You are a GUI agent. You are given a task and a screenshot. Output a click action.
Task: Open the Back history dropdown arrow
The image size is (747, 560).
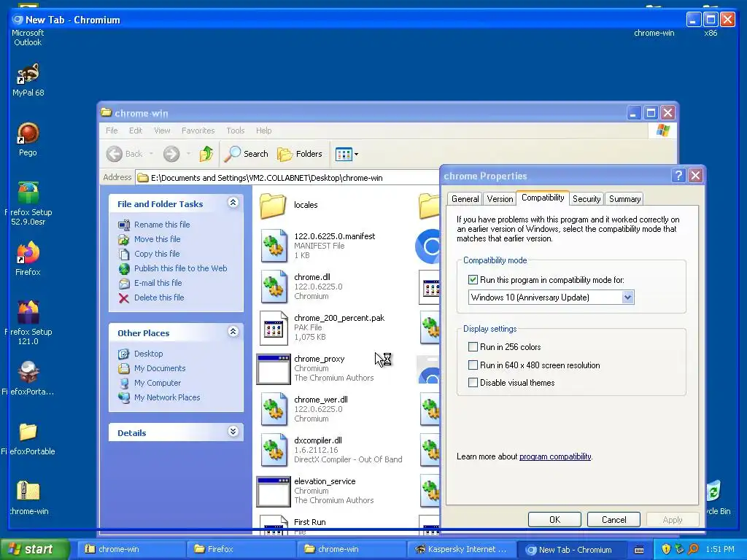152,154
